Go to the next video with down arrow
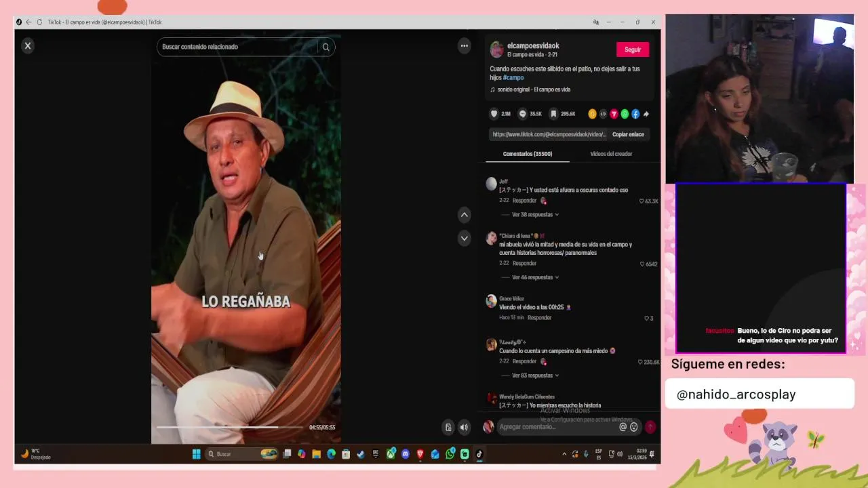The height and width of the screenshot is (488, 868). (465, 238)
